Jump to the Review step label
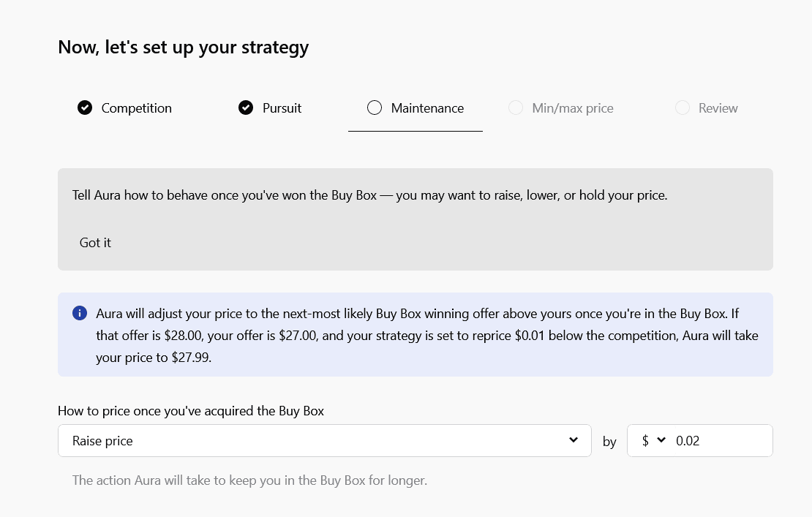The height and width of the screenshot is (517, 812). pos(718,108)
